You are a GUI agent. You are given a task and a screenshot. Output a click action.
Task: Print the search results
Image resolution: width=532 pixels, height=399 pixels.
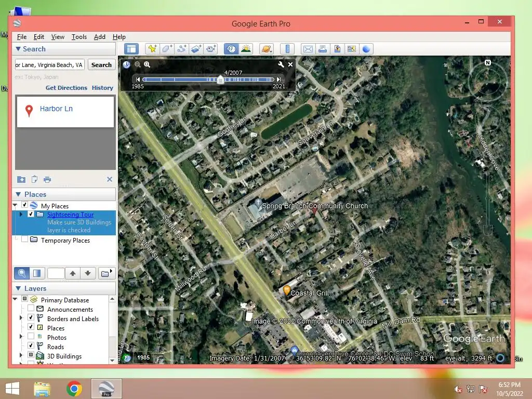[47, 179]
